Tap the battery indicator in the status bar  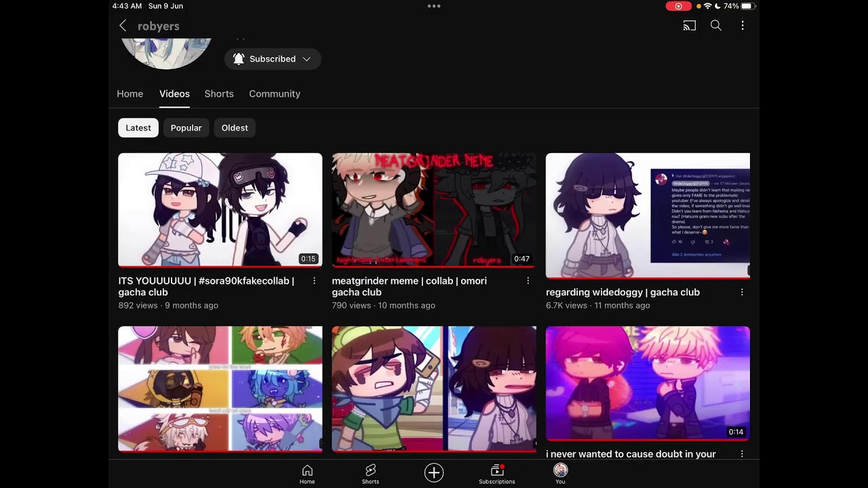tap(748, 6)
